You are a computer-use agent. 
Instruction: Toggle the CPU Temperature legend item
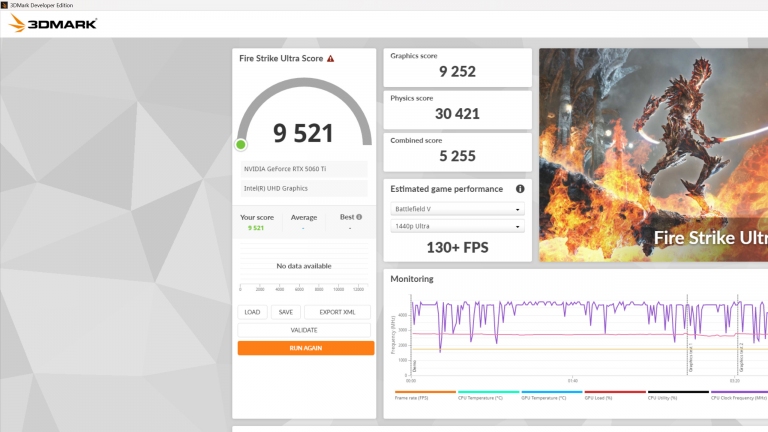tap(488, 395)
